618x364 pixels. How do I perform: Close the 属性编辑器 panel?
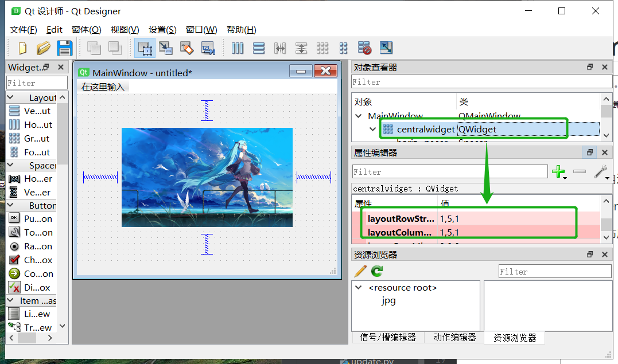(605, 152)
